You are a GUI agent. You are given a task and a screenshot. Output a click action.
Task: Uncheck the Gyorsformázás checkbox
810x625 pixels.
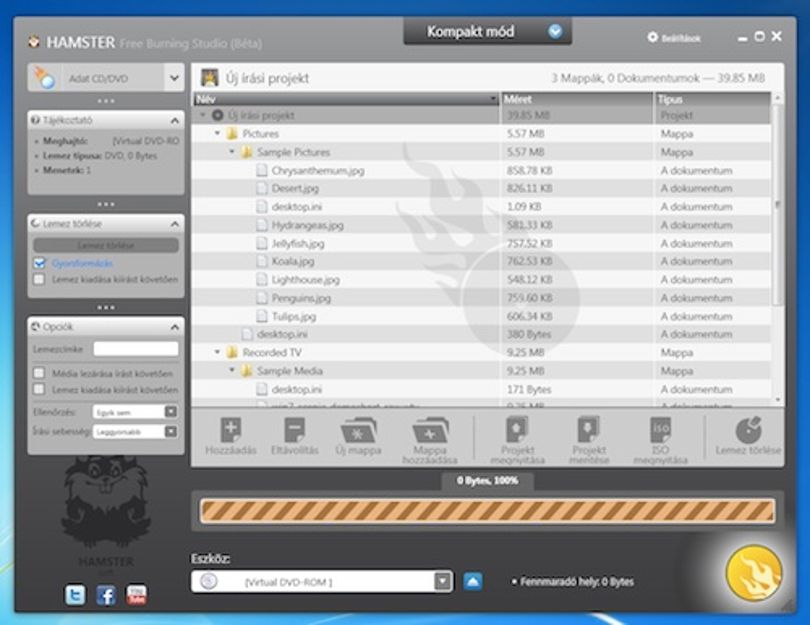pos(39,263)
